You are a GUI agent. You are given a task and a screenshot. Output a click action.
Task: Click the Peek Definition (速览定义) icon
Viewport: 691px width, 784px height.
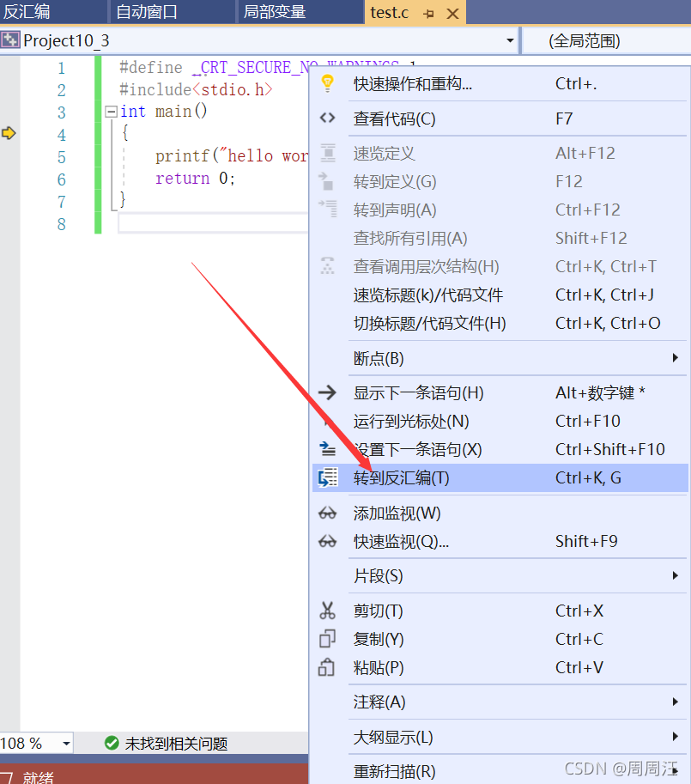click(x=327, y=153)
